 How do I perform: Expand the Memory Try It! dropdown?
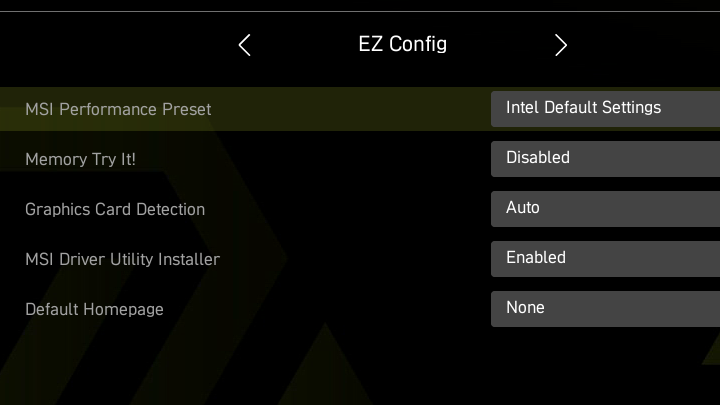tap(605, 158)
